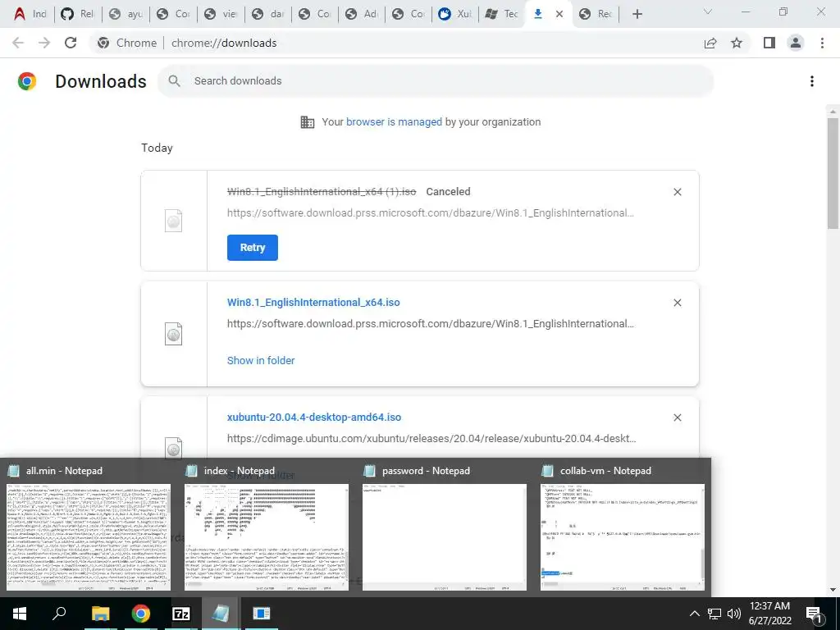Viewport: 840px width, 630px height.
Task: Switch to the Tec tab
Action: [501, 14]
